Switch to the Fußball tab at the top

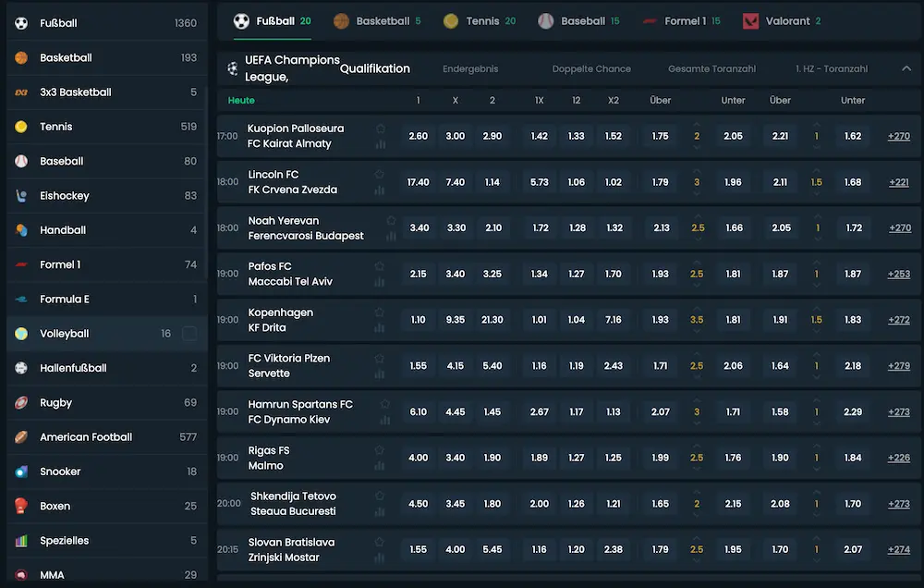[x=273, y=21]
